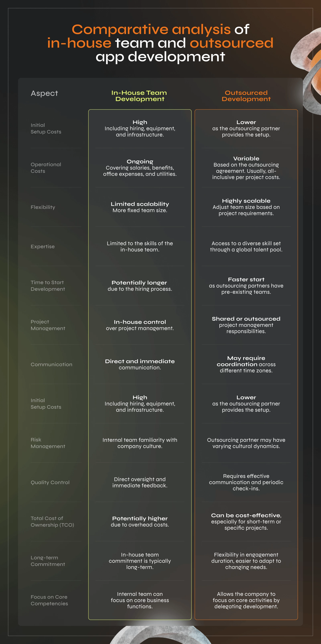The width and height of the screenshot is (321, 644).
Task: Click the "Operational Costs" row label
Action: (x=46, y=168)
